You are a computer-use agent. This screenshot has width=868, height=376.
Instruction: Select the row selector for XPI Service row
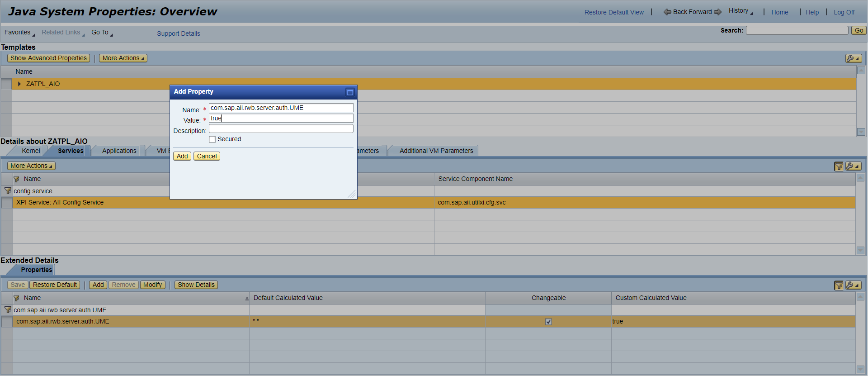pos(7,203)
